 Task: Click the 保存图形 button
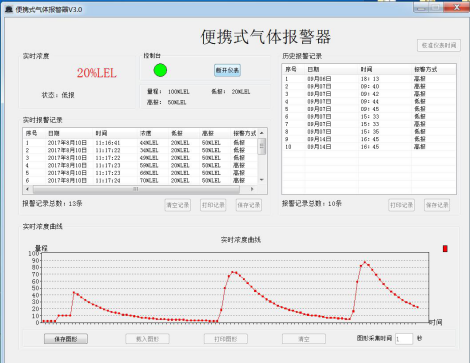(66, 339)
